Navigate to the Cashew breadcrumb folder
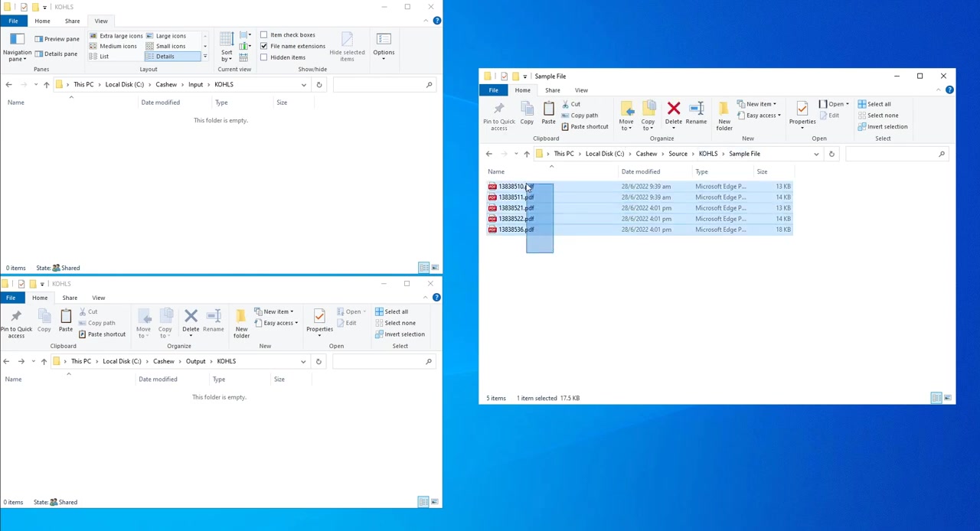 (646, 153)
